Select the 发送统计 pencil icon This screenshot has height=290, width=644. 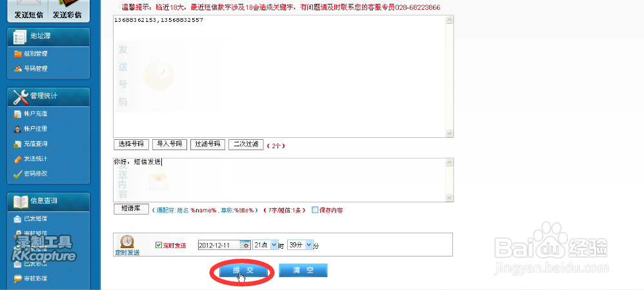17,159
